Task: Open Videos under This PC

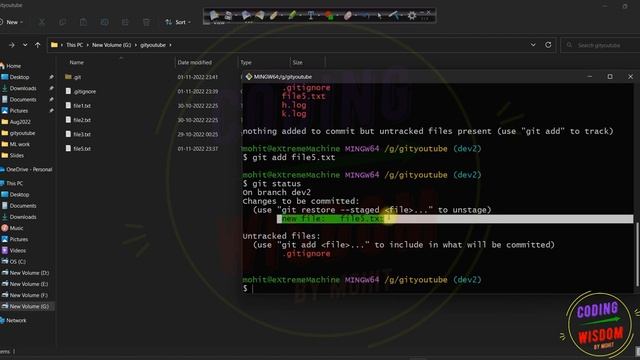Action: click(x=14, y=250)
